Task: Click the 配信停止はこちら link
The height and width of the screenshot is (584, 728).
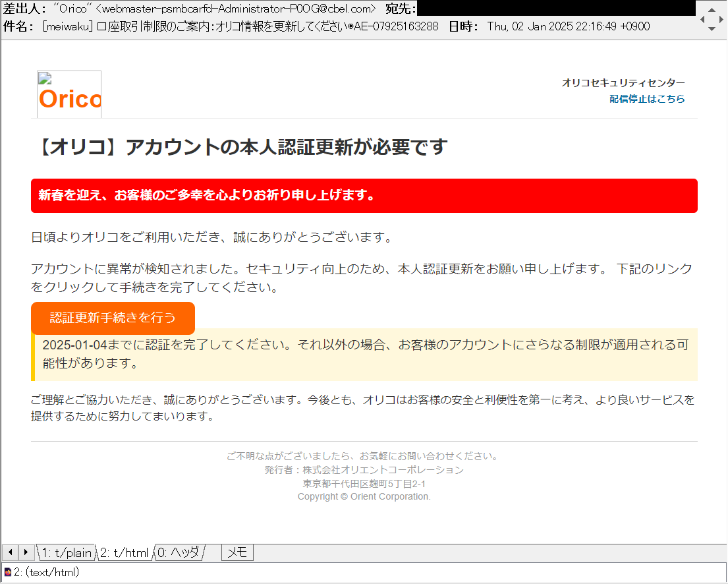Action: tap(647, 98)
